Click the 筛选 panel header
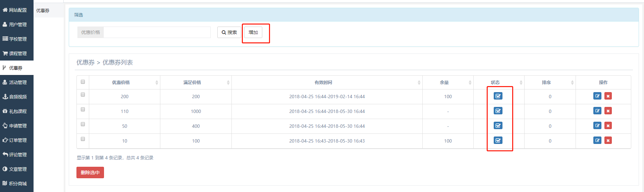The width and height of the screenshot is (644, 192). 354,15
